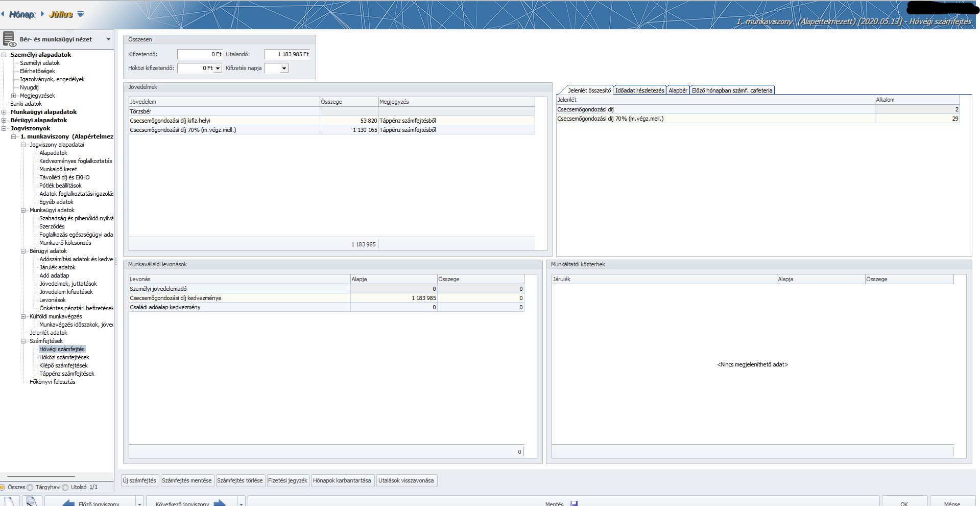The width and height of the screenshot is (980, 506).
Task: Open Levonások tree item
Action: point(53,300)
